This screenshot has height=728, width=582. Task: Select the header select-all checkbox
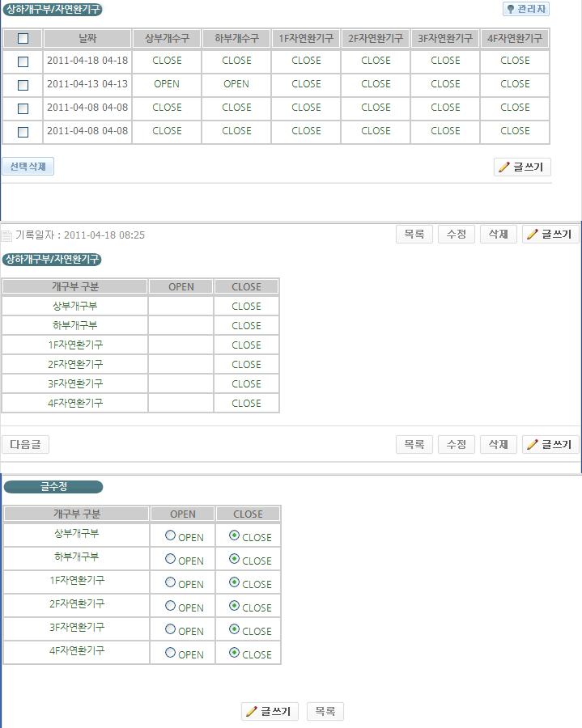point(23,38)
